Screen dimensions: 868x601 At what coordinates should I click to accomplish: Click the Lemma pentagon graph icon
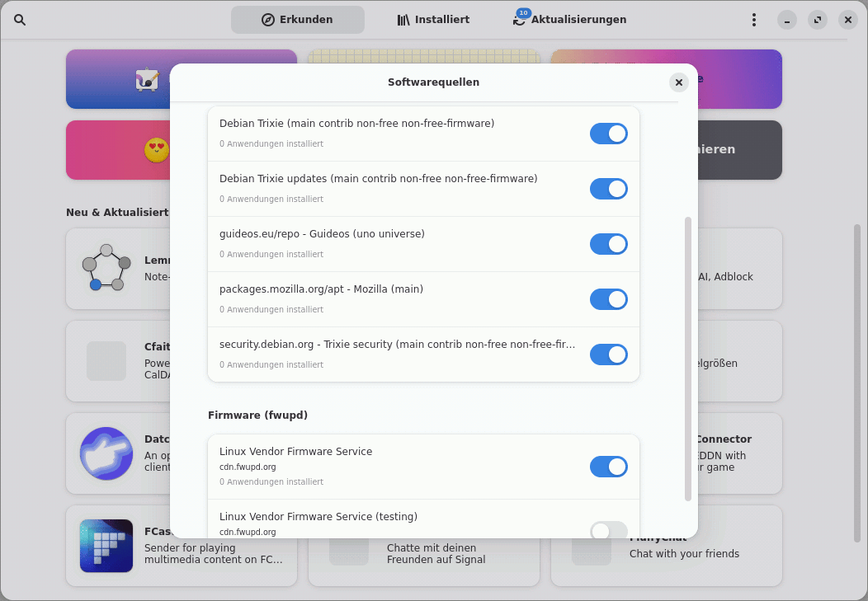[106, 268]
